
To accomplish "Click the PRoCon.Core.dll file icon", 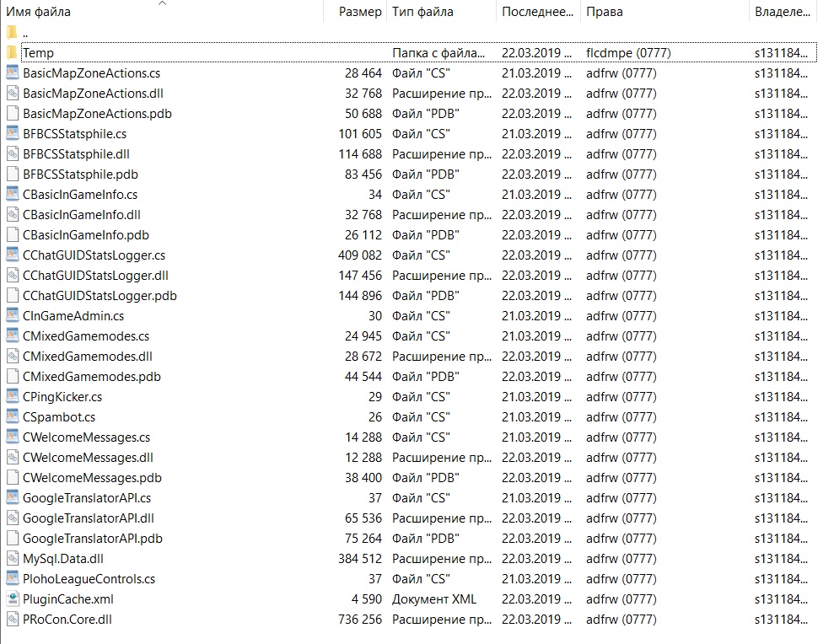I will tap(13, 619).
